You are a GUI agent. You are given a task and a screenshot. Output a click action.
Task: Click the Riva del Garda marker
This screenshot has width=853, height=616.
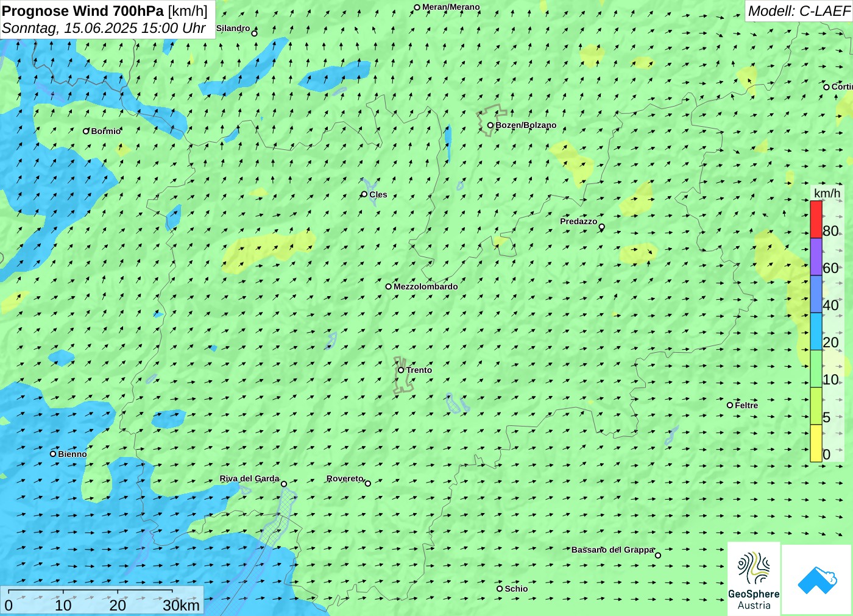click(284, 484)
